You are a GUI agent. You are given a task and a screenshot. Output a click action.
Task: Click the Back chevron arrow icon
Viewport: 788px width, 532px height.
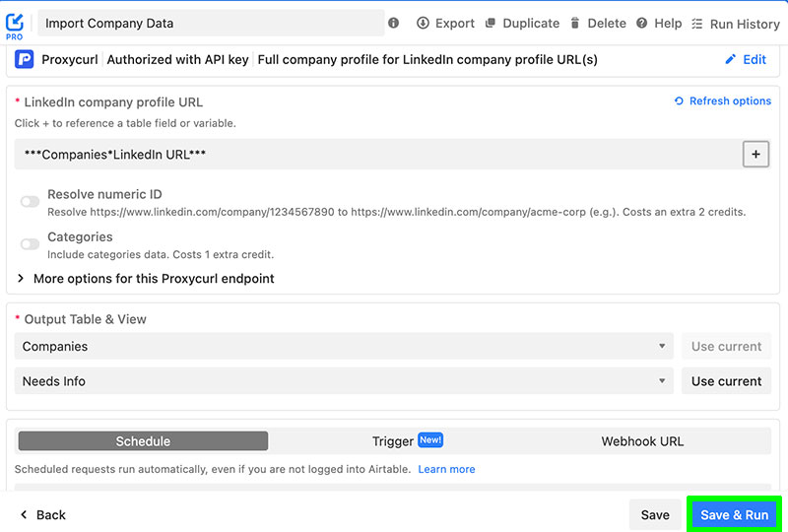(23, 514)
